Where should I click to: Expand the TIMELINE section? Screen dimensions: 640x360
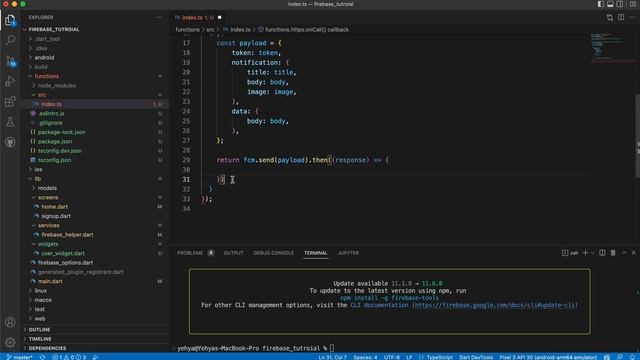pos(40,339)
